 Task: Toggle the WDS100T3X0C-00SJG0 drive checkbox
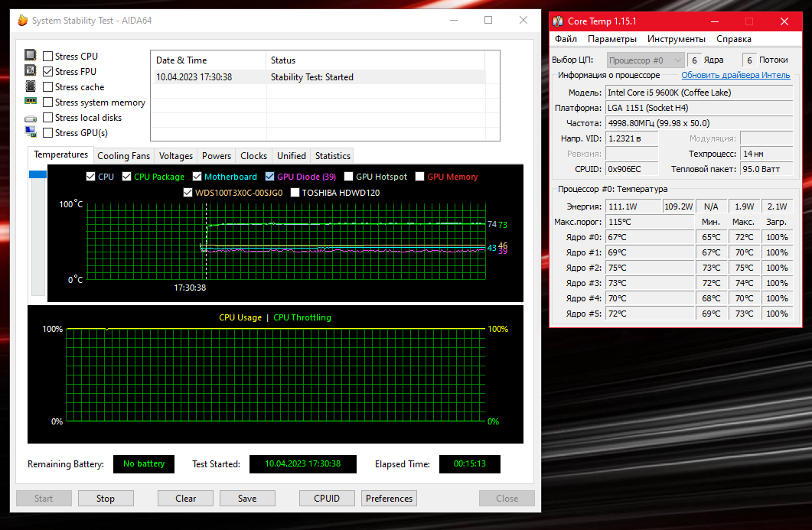(x=188, y=193)
